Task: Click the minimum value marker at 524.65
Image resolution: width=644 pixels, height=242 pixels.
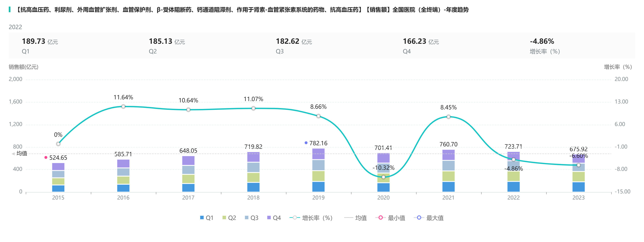Action: click(x=46, y=157)
